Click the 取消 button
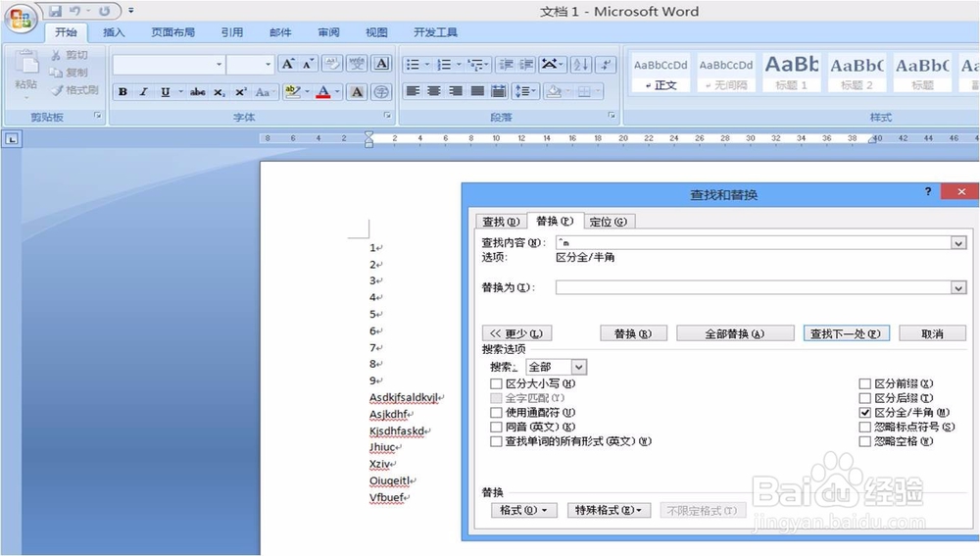Image resolution: width=980 pixels, height=556 pixels. (933, 333)
